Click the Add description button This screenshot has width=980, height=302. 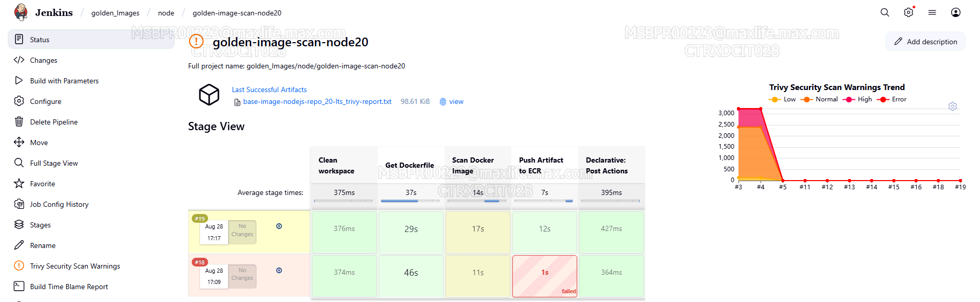(x=925, y=42)
